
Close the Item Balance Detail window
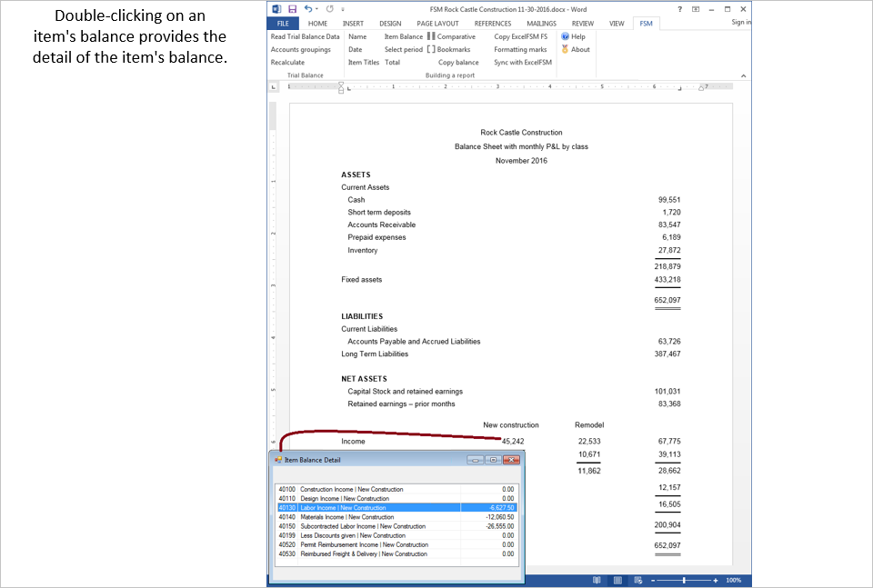coord(511,460)
